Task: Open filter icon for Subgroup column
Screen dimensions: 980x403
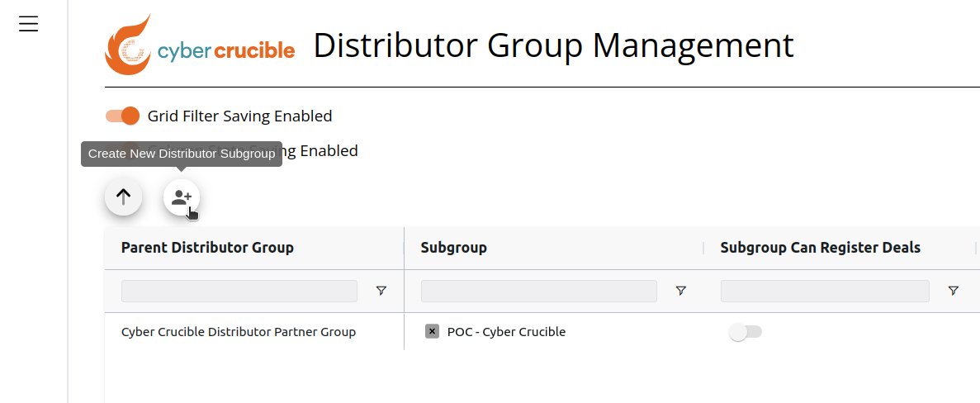Action: [681, 291]
